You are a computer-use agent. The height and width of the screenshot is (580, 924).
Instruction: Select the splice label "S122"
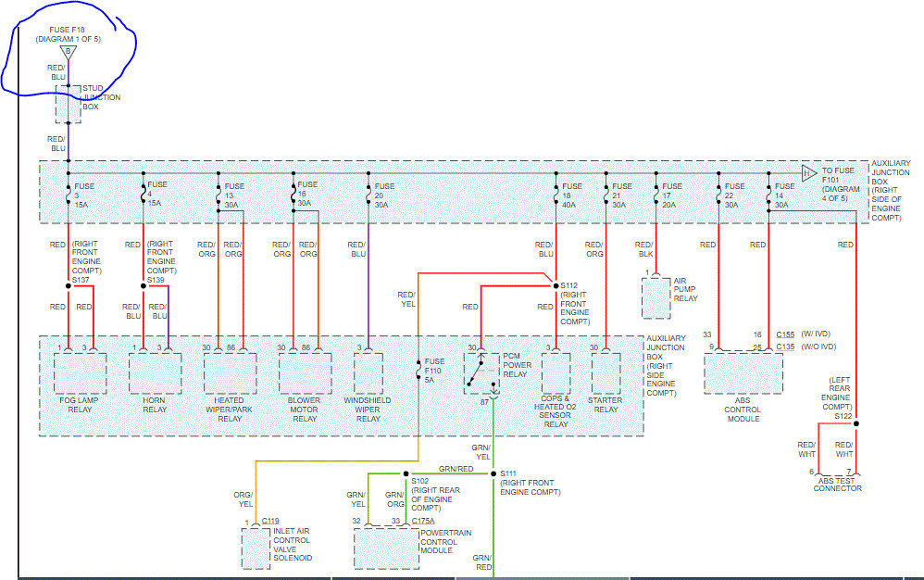(843, 416)
